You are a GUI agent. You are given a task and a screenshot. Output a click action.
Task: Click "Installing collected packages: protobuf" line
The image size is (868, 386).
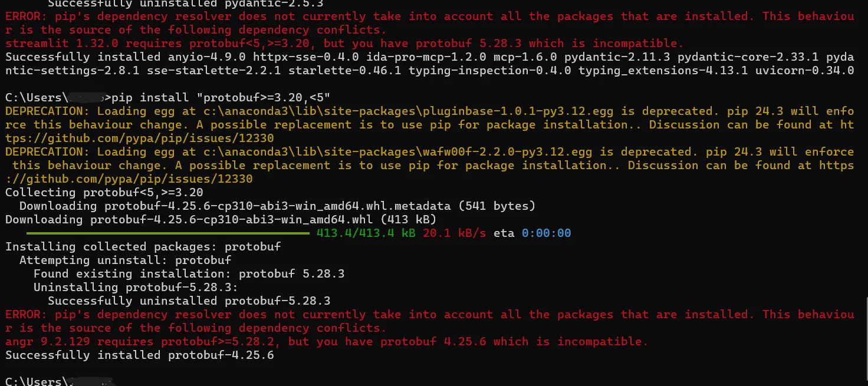(x=143, y=247)
